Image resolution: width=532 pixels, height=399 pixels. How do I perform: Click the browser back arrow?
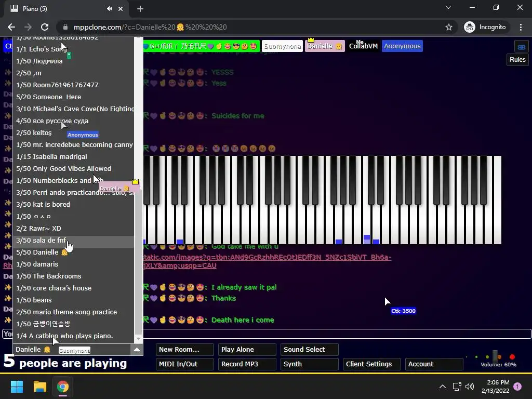pyautogui.click(x=11, y=27)
